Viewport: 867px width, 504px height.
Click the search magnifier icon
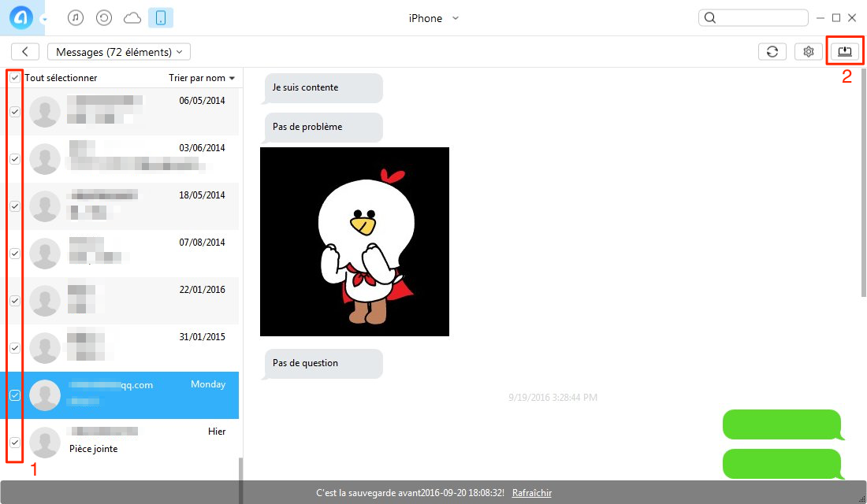click(710, 17)
